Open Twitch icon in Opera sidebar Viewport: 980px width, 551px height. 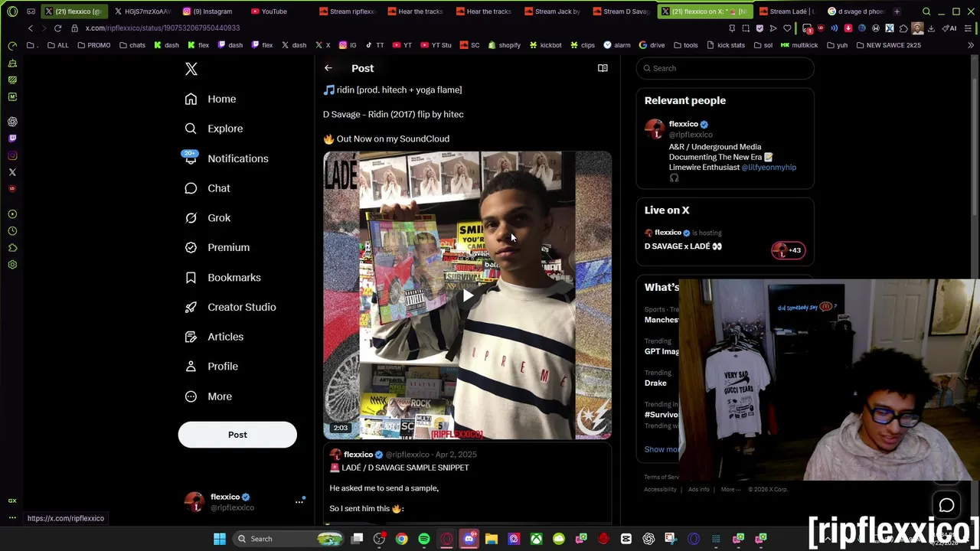pos(12,139)
